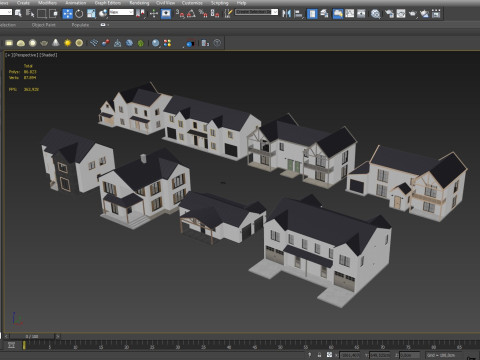Open the Perspective viewport label menu

[x=25, y=55]
